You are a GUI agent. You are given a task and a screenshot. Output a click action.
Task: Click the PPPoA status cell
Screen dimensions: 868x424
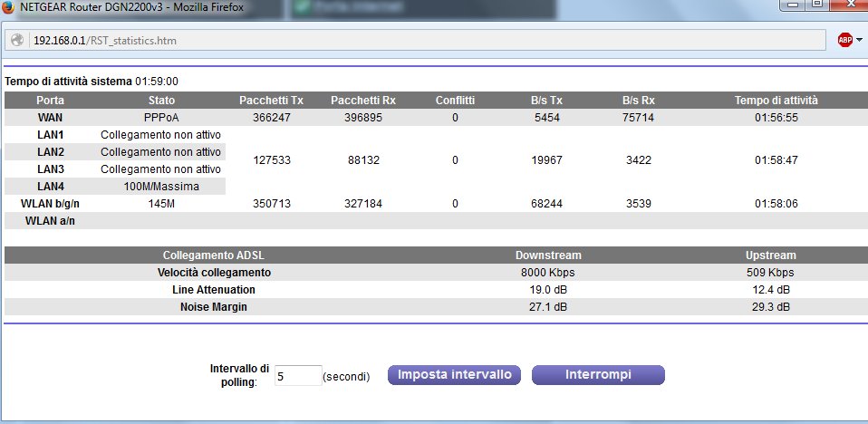click(x=161, y=118)
